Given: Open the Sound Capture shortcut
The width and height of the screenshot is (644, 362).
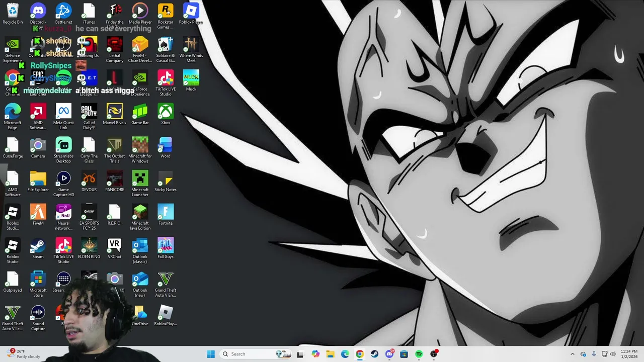Looking at the screenshot, I should tap(38, 318).
